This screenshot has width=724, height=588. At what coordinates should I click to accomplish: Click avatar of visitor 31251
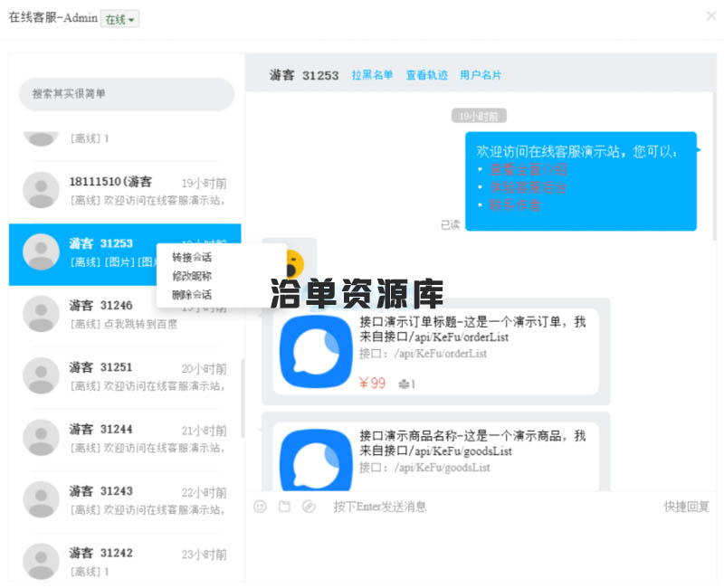pyautogui.click(x=41, y=375)
